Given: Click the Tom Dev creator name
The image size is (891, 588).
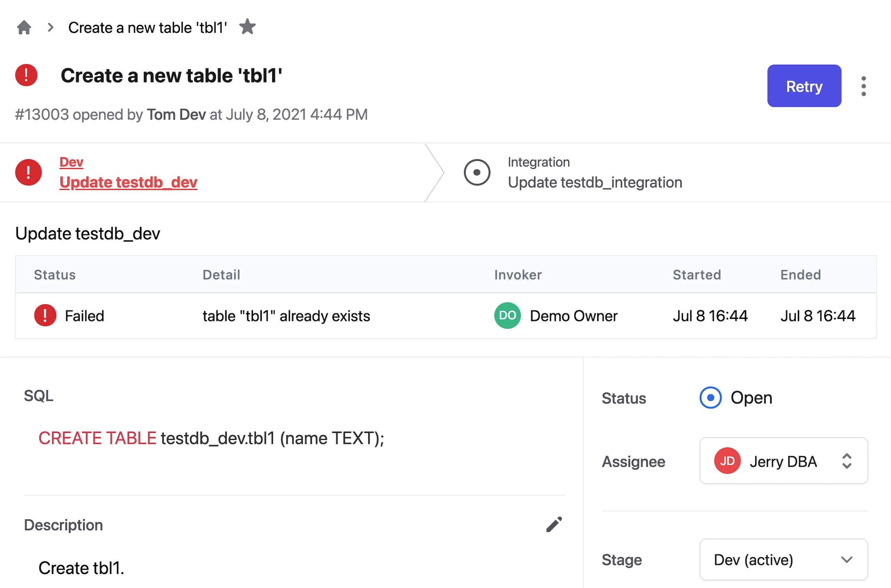Looking at the screenshot, I should click(x=176, y=114).
